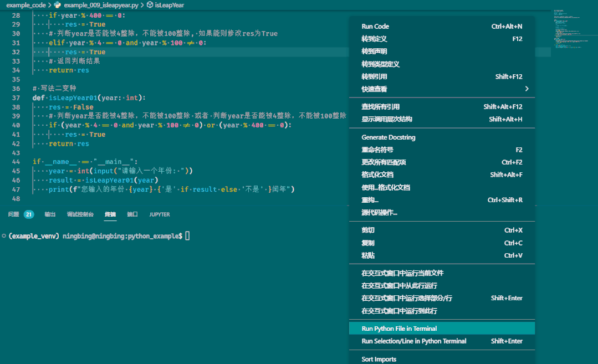
Task: Select Run Selection/Line in Python Terminal
Action: coord(442,341)
